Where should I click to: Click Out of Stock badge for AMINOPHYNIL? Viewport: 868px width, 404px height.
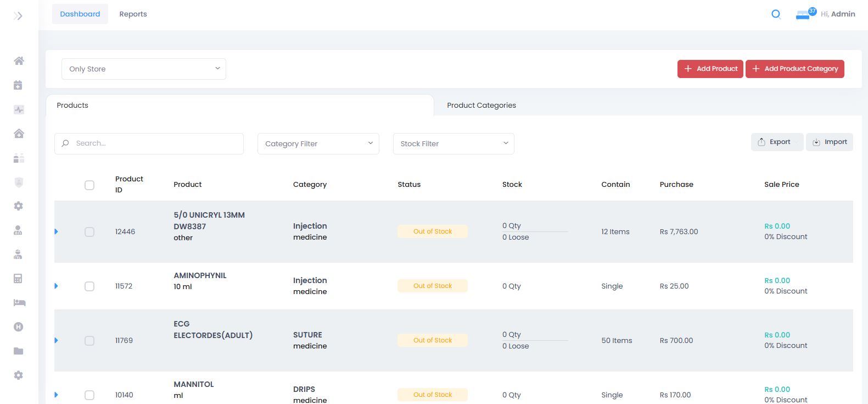[433, 286]
